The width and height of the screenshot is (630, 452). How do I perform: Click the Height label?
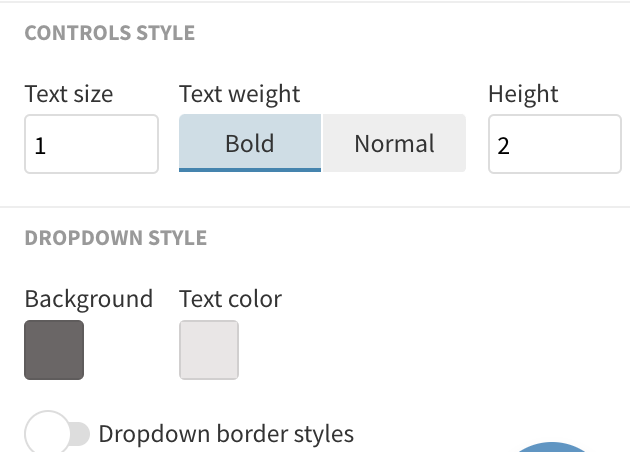pyautogui.click(x=523, y=94)
